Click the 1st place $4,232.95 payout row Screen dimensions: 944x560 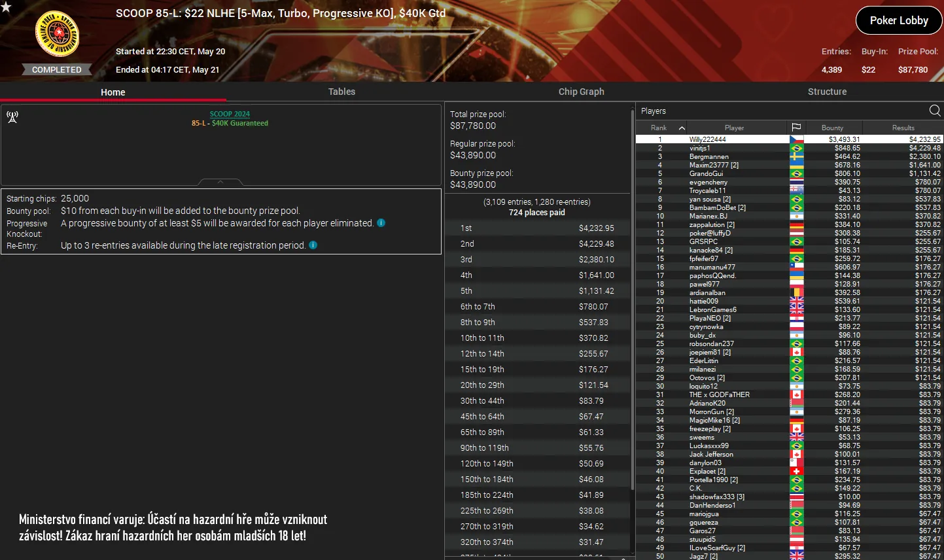click(x=537, y=228)
